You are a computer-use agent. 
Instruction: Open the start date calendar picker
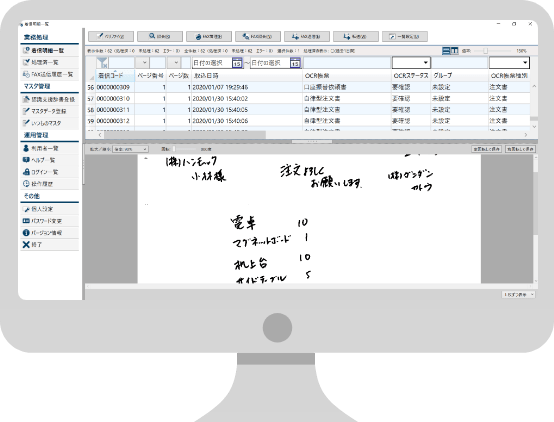[x=237, y=63]
